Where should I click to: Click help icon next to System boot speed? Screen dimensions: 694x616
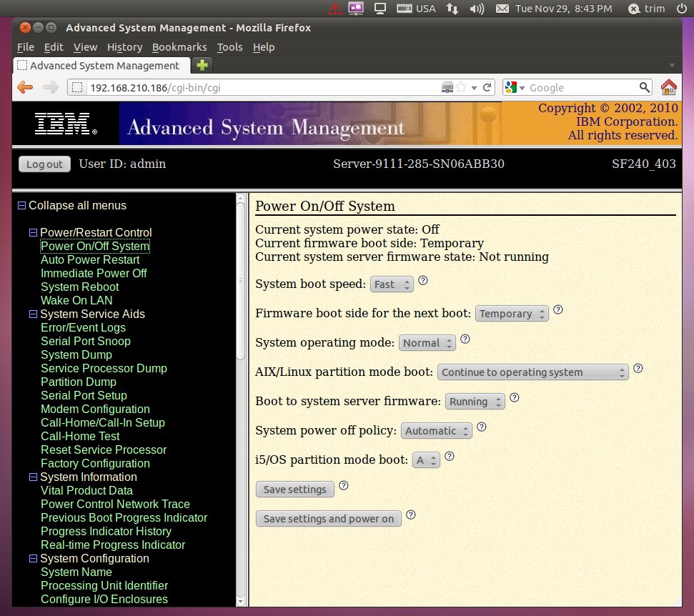tap(422, 281)
